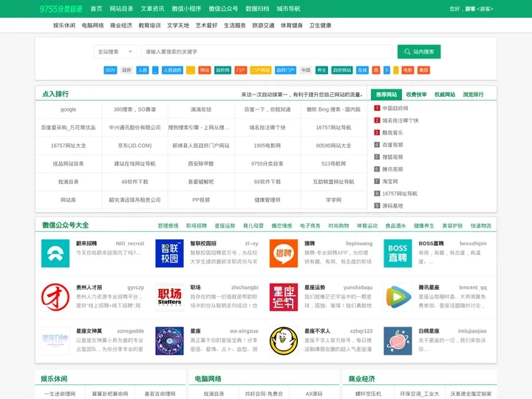Switch to the 权威网站 tab
The image size is (532, 399).
point(445,95)
